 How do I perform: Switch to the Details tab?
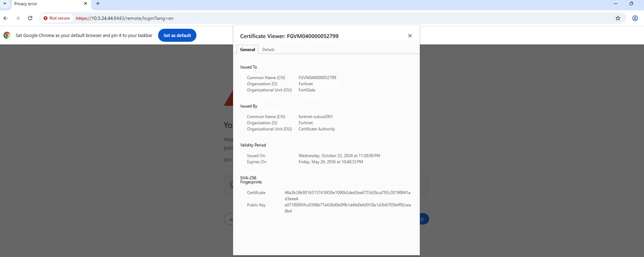(x=268, y=49)
